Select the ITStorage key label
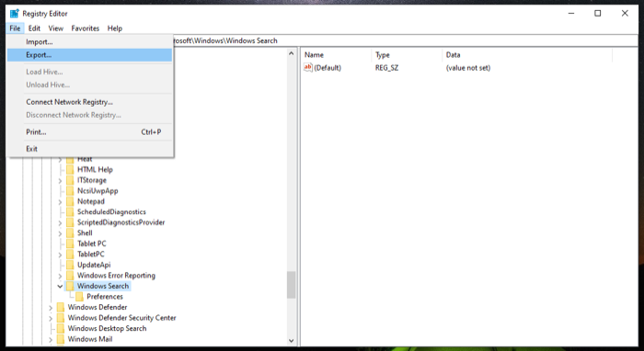Screen dimensions: 644x351 tap(92, 180)
